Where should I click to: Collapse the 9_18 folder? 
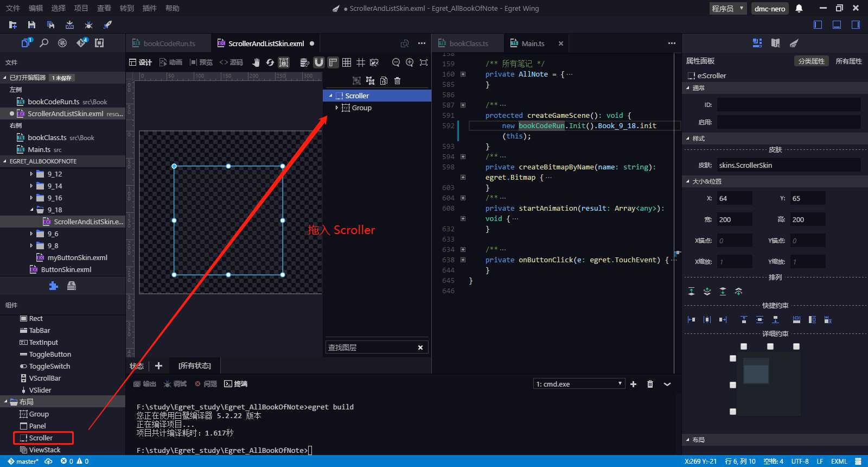31,210
